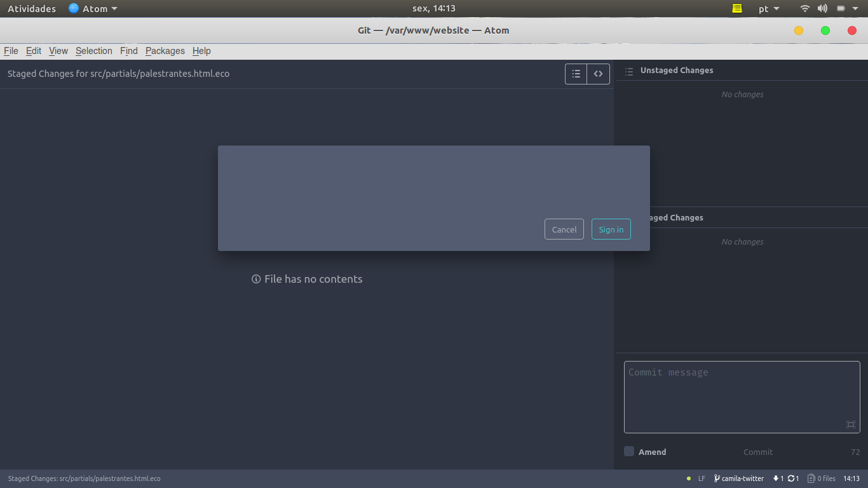Open the Packages menu
Screen dimensions: 868x488
(x=165, y=51)
